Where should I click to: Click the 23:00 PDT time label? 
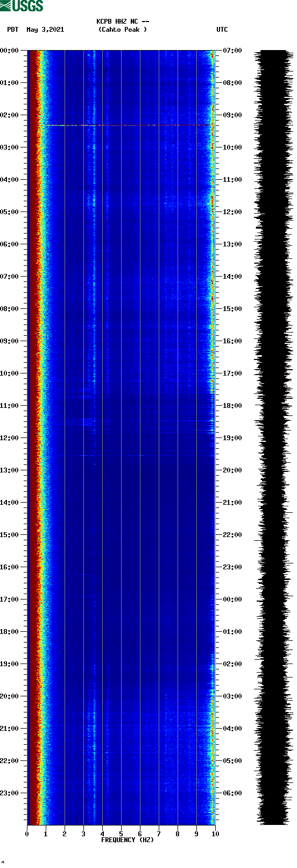pos(10,793)
